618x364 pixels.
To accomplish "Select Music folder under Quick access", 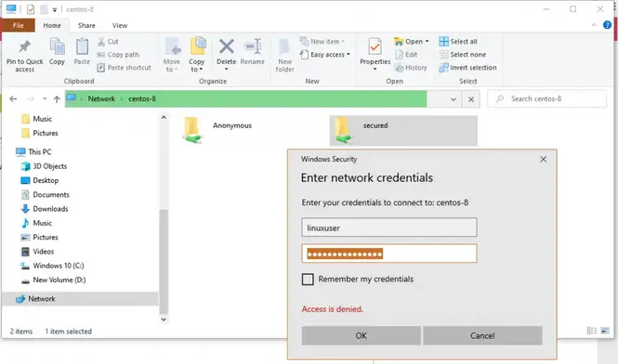I will 36,119.
